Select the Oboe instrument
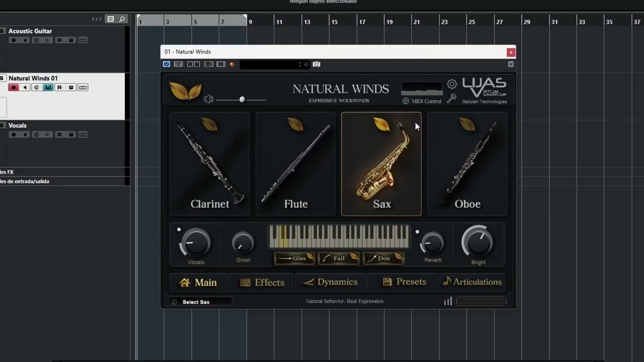The height and width of the screenshot is (362, 644). pyautogui.click(x=467, y=164)
